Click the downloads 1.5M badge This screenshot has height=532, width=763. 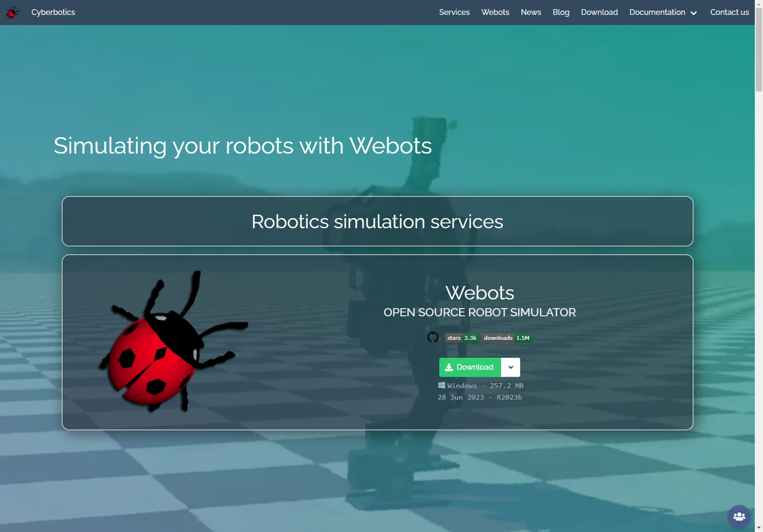click(x=507, y=338)
